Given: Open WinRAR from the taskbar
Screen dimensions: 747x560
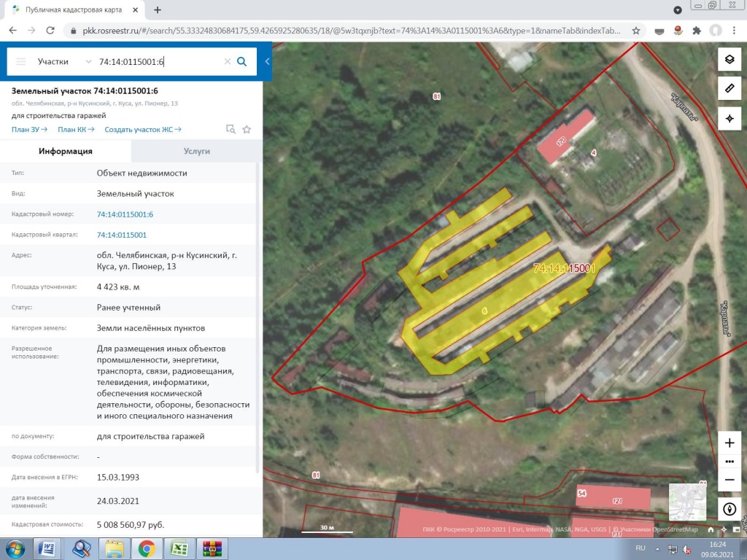Looking at the screenshot, I should point(212,549).
